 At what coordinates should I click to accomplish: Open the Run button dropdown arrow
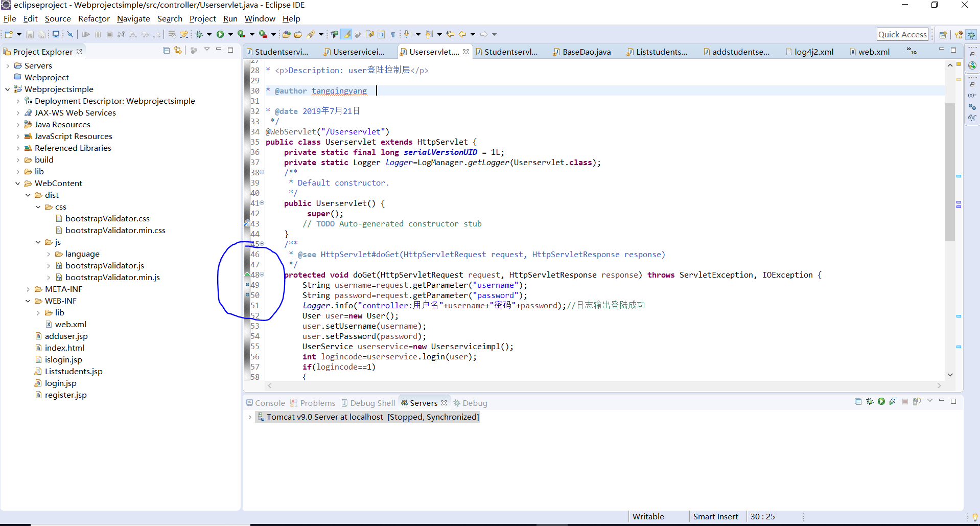[230, 34]
